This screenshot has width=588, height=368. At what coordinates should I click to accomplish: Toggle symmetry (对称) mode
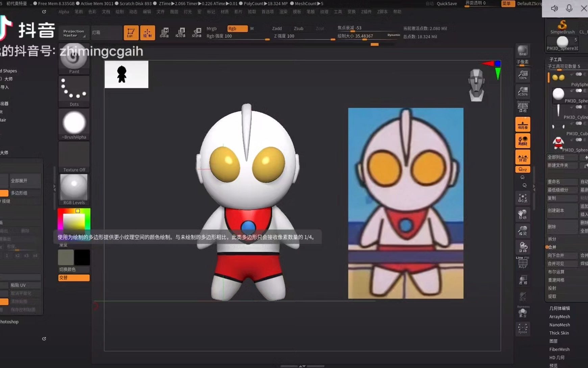point(523,157)
